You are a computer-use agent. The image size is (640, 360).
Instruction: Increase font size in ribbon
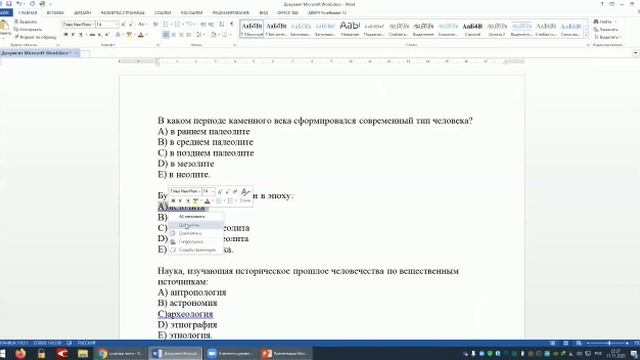(124, 24)
